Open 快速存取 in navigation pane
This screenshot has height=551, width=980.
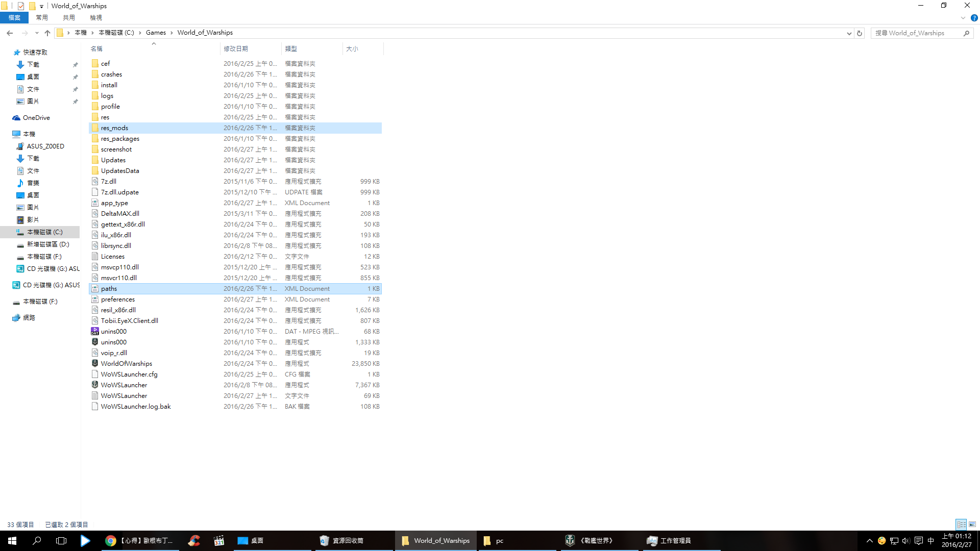coord(35,53)
